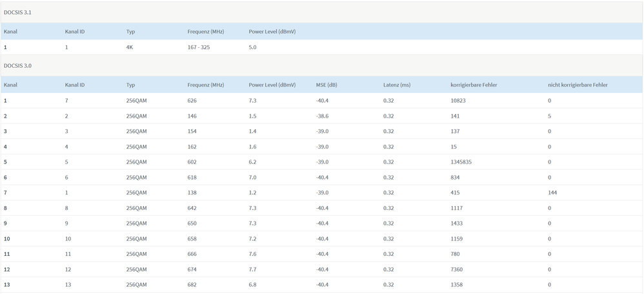Click frequency 666 cell
Image resolution: width=644 pixels, height=294 pixels.
[192, 255]
